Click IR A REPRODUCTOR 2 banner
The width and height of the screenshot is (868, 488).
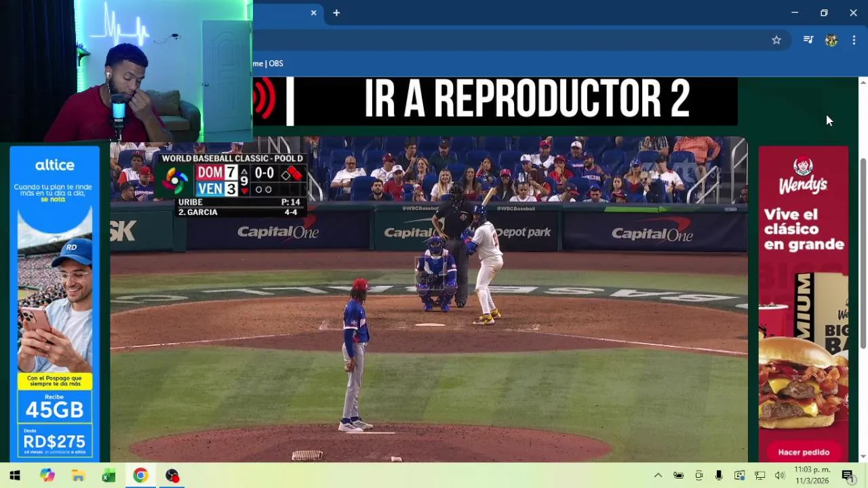495,101
